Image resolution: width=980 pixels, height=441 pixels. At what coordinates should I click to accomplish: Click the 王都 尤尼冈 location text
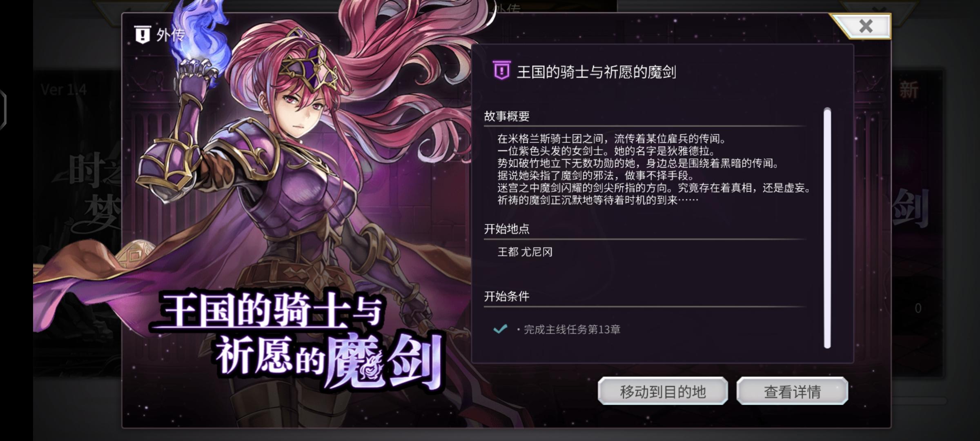click(525, 252)
